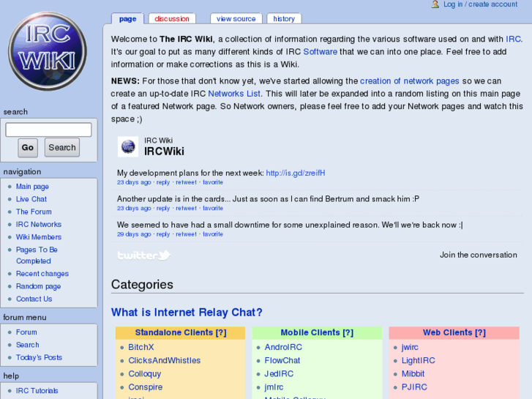Open The Forum navigation link
This screenshot has height=399, width=532.
[34, 212]
